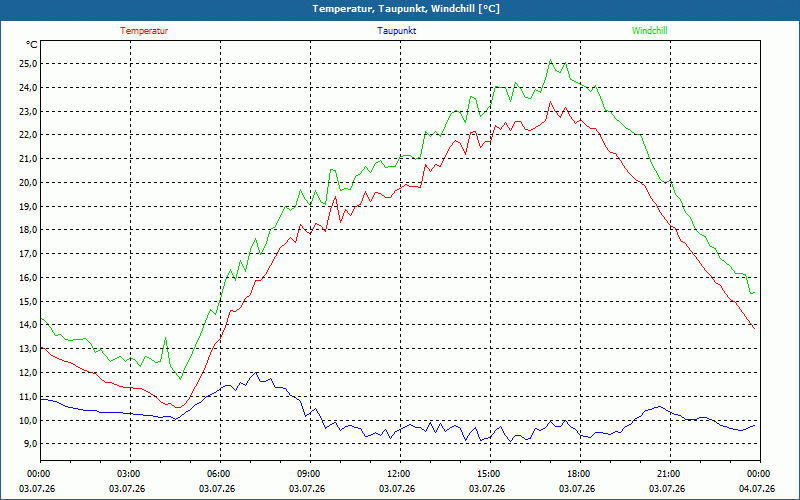Click the 03:00 time axis label
800x500 pixels.
pos(130,473)
